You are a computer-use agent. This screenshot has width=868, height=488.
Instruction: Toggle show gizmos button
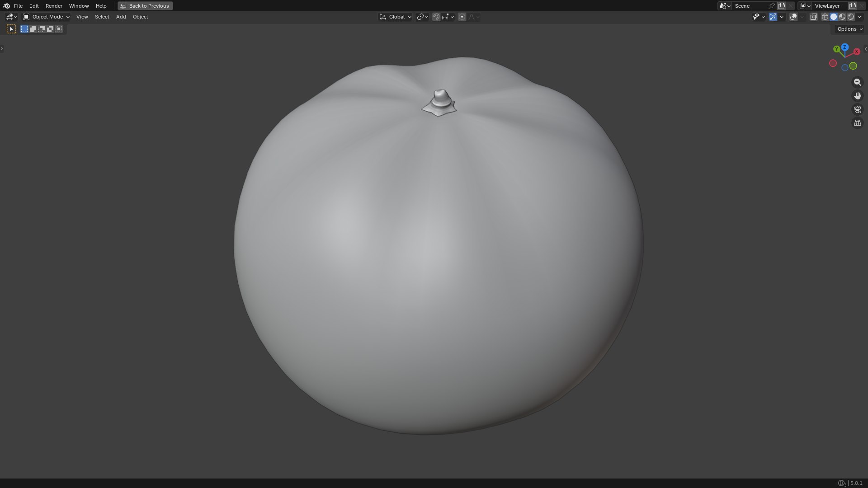[773, 17]
